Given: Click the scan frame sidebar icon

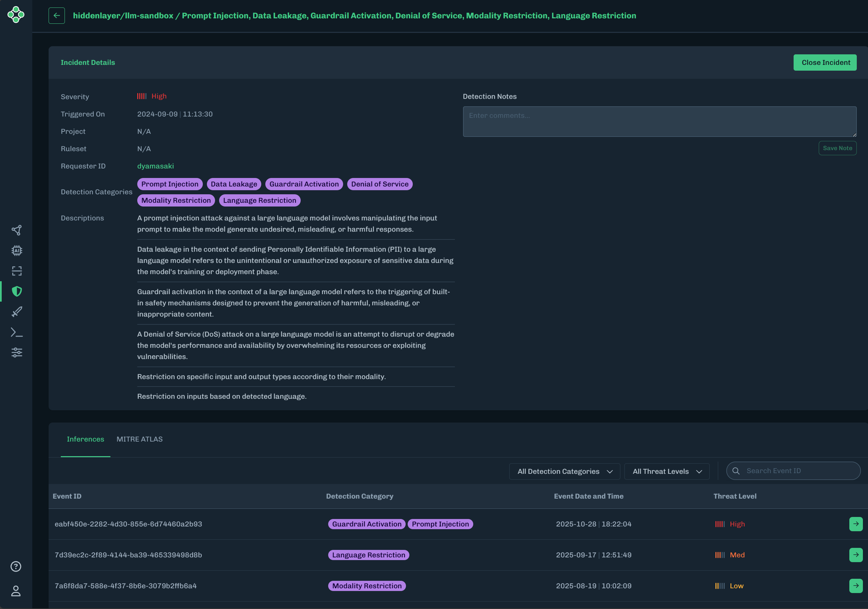Looking at the screenshot, I should pos(16,271).
